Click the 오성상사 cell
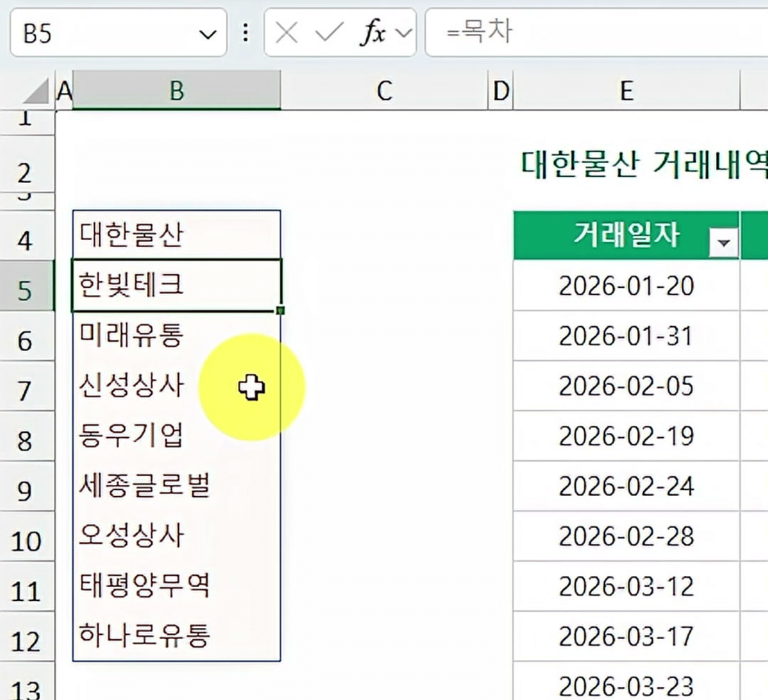Image resolution: width=768 pixels, height=700 pixels. 177,536
